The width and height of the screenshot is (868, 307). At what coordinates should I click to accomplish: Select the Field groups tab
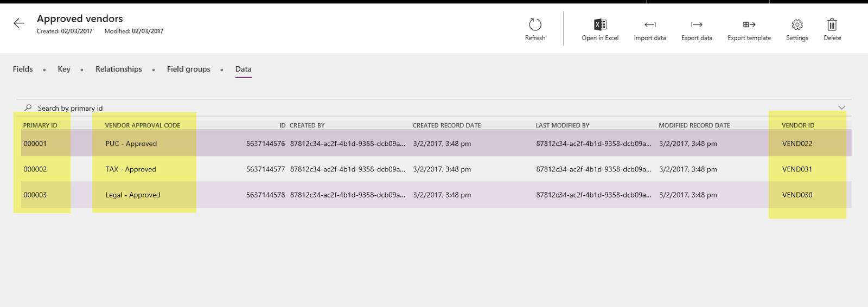(189, 69)
